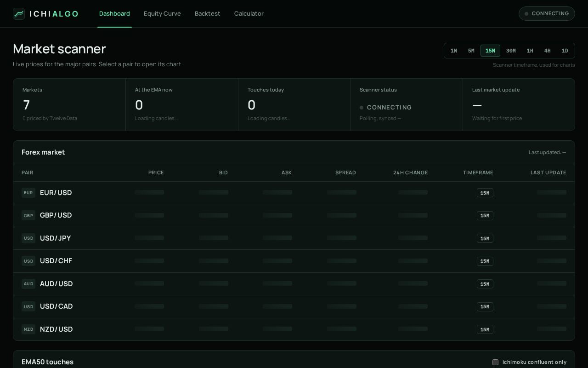The image size is (588, 368).
Task: Select the 30M timeframe button
Action: pyautogui.click(x=511, y=51)
